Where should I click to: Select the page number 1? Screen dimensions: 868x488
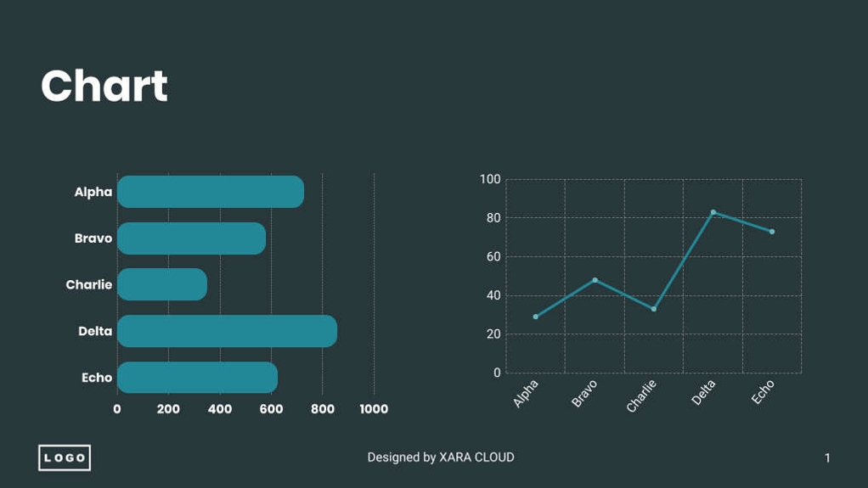pos(827,458)
